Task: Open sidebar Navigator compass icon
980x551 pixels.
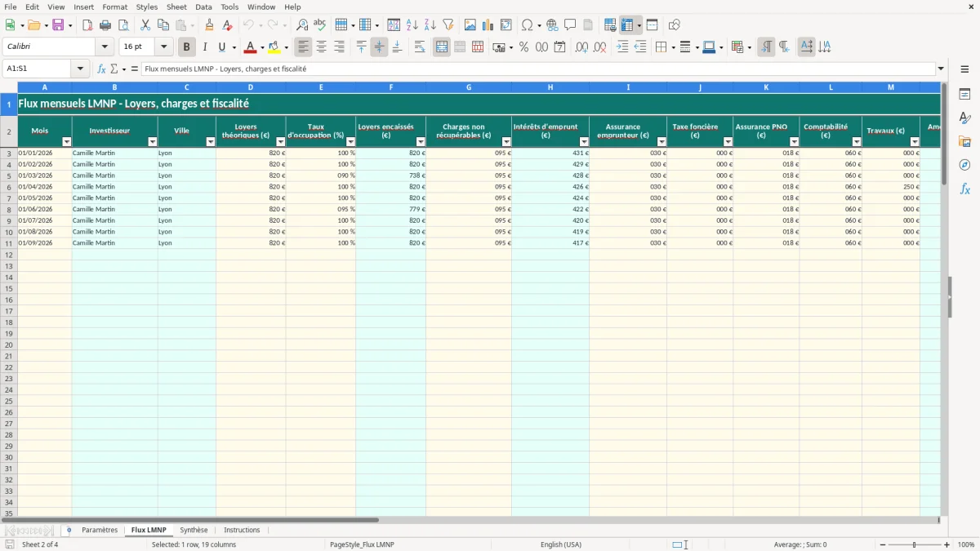Action: 964,165
